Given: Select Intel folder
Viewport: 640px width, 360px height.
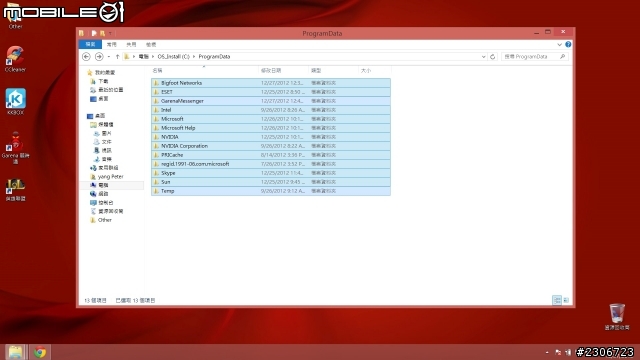Looking at the screenshot, I should click(x=271, y=110).
